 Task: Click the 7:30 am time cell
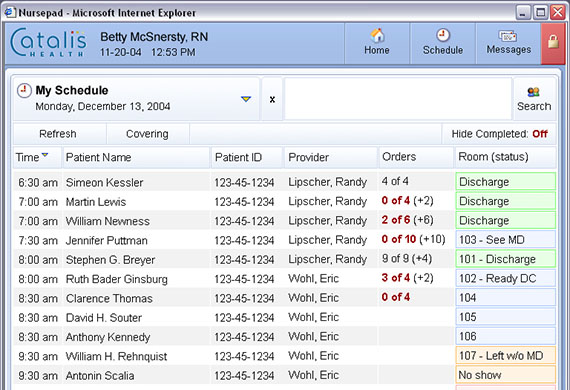click(38, 240)
